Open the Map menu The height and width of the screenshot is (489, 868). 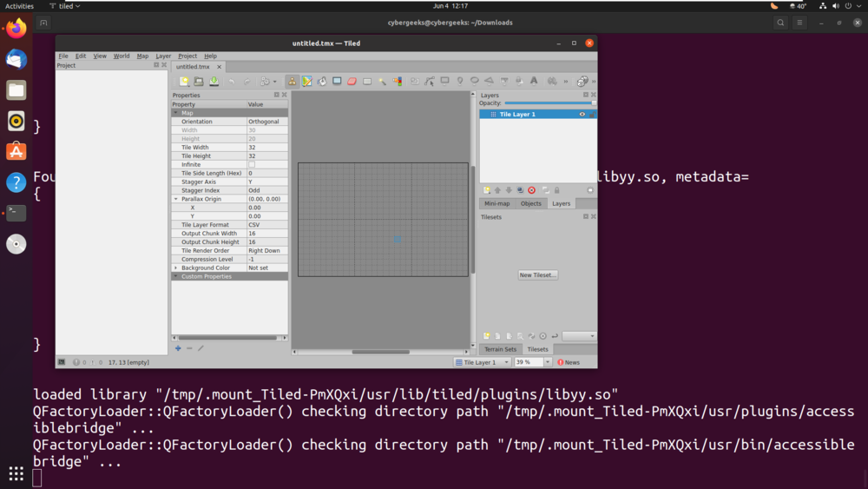(142, 56)
